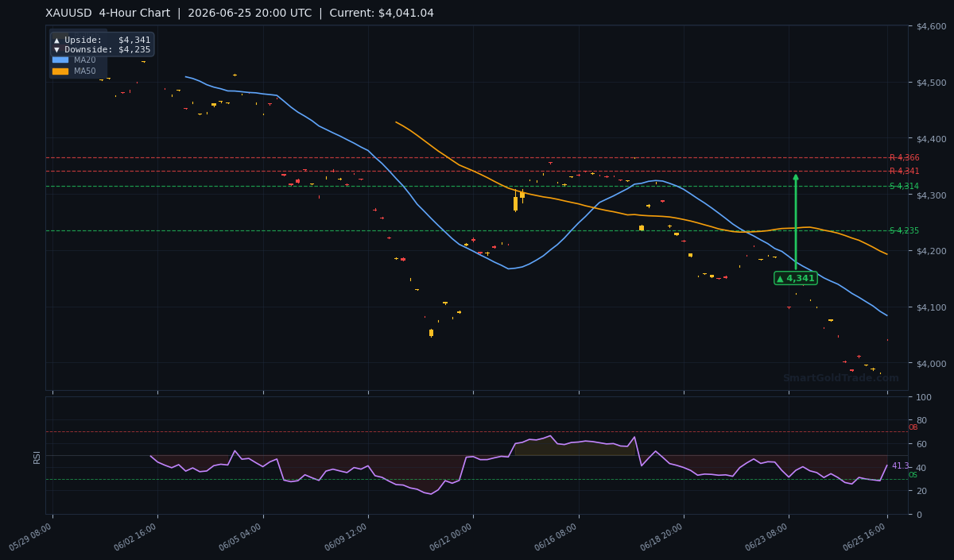Click the 06/16 08:00 date label
The image size is (954, 560).
click(x=558, y=537)
